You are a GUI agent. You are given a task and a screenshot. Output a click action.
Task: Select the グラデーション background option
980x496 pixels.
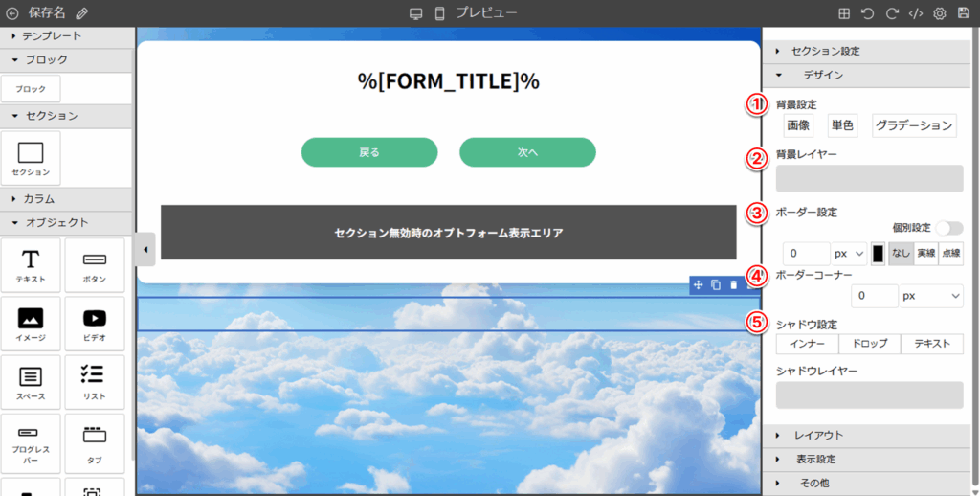point(914,125)
